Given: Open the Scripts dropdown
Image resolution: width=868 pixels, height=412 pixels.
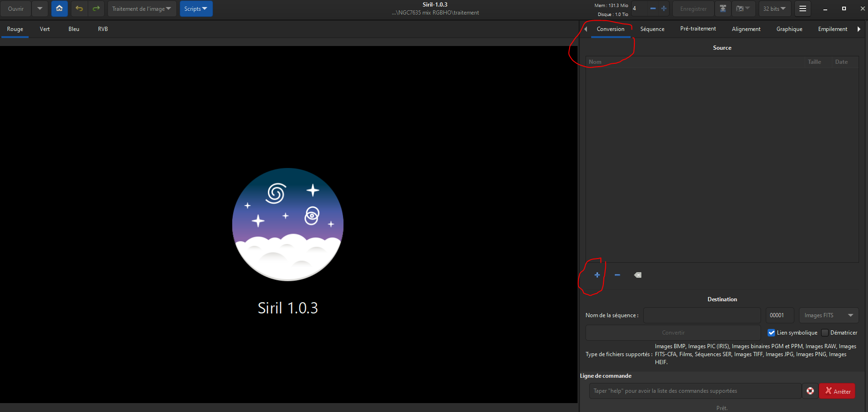Looking at the screenshot, I should pyautogui.click(x=196, y=8).
